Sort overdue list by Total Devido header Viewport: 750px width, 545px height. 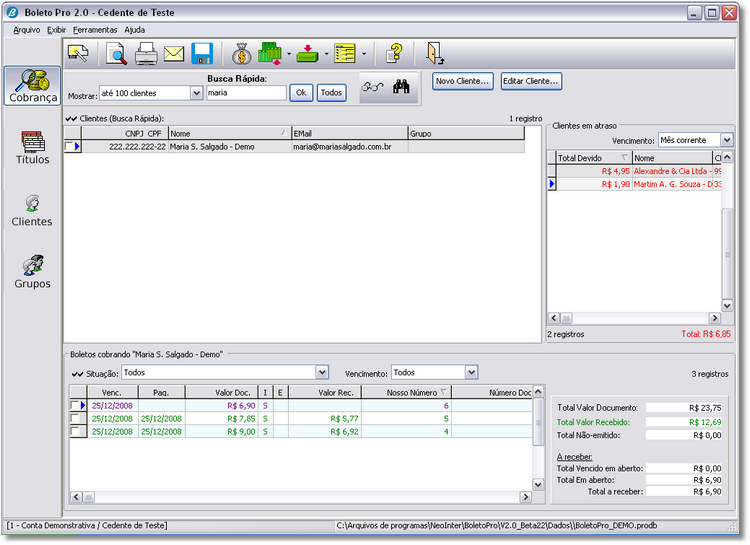(594, 158)
